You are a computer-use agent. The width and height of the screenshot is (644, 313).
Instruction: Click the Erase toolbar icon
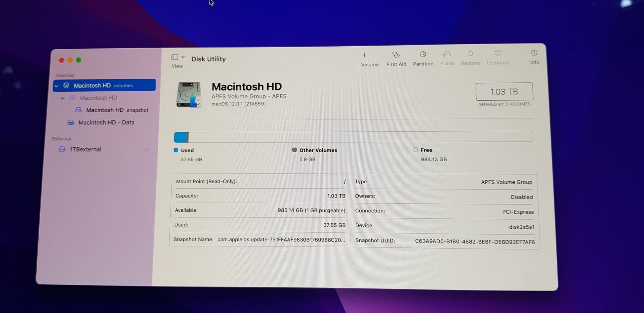click(x=447, y=54)
